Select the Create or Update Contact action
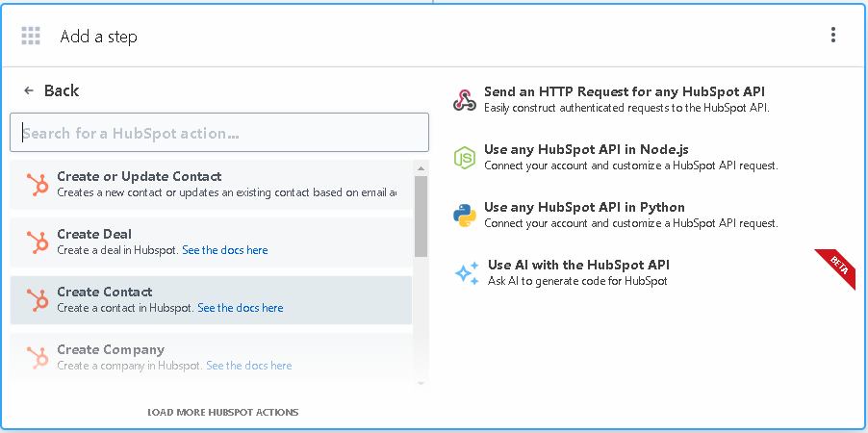Viewport: 868px width, 433px height. pyautogui.click(x=211, y=185)
